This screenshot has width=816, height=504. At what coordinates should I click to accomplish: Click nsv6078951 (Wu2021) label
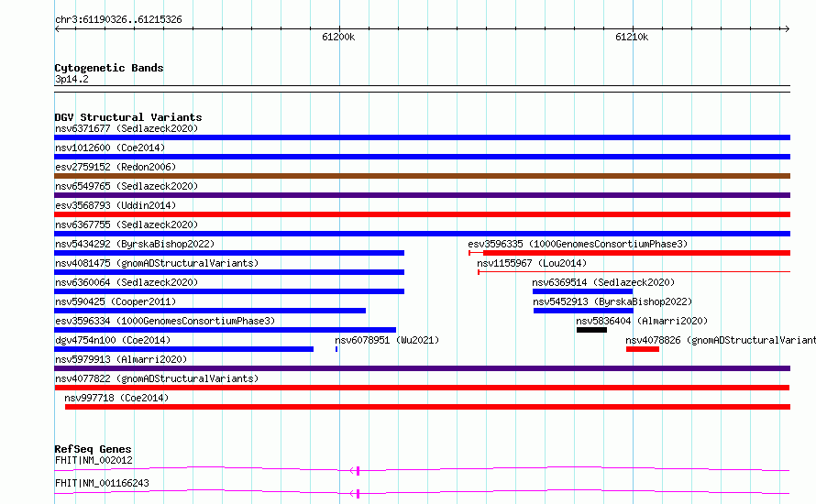387,340
